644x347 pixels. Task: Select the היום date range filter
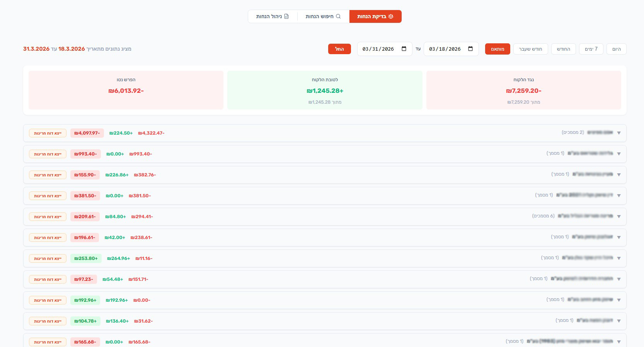click(x=617, y=49)
